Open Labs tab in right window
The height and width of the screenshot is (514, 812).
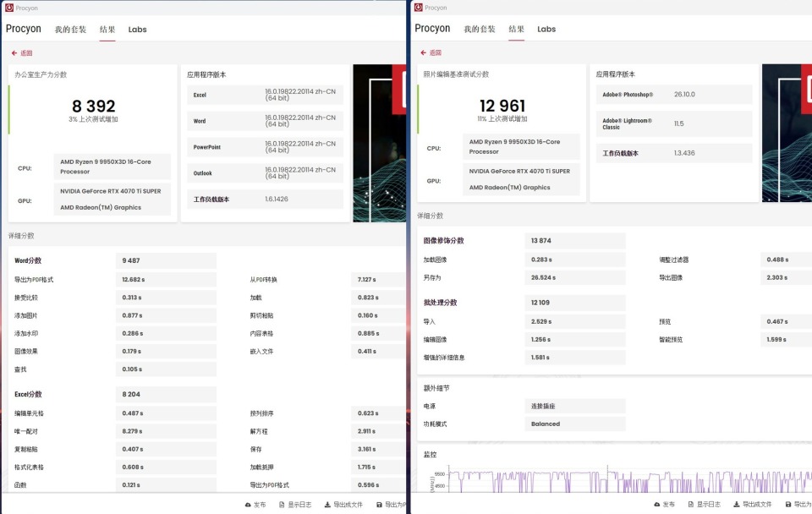coord(546,29)
